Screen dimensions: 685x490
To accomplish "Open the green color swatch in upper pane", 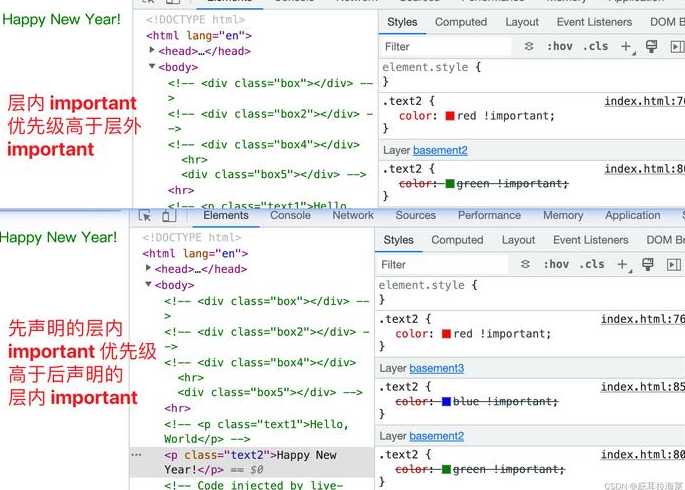I will point(450,183).
